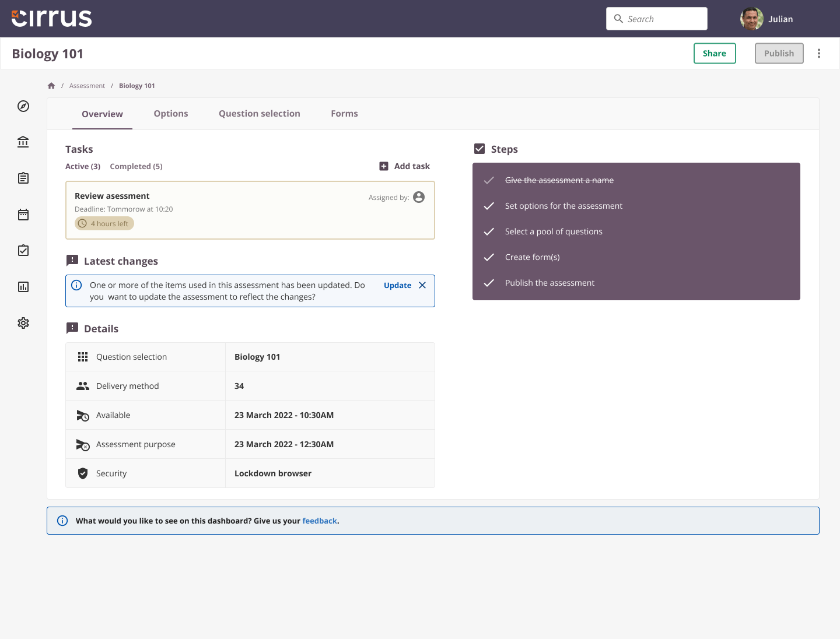Click the feedback link in the banner
The height and width of the screenshot is (639, 840).
coord(320,521)
